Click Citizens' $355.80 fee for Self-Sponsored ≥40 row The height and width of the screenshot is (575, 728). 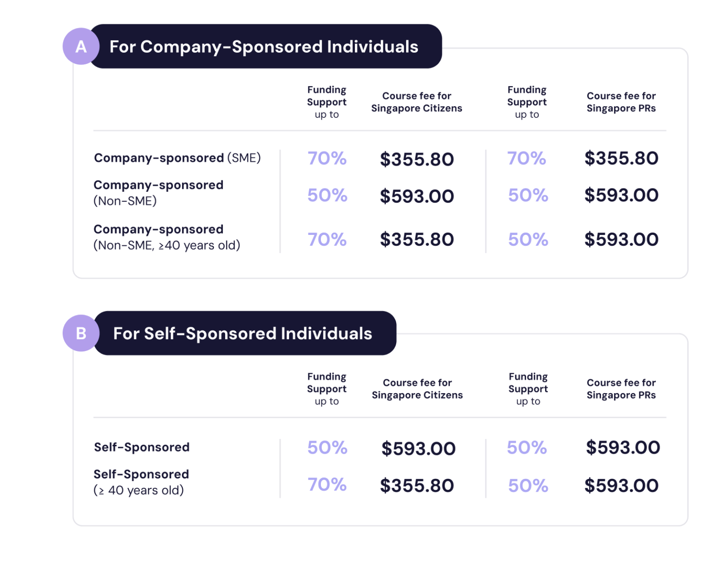click(x=417, y=485)
